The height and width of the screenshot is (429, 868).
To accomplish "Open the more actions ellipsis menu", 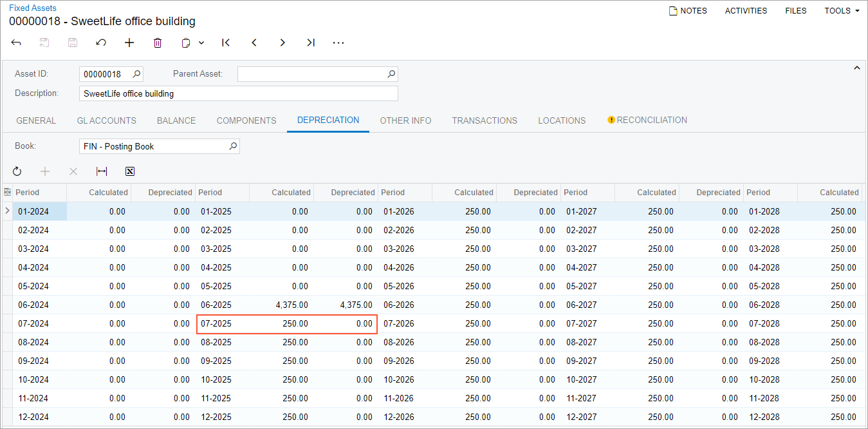I will pos(338,43).
